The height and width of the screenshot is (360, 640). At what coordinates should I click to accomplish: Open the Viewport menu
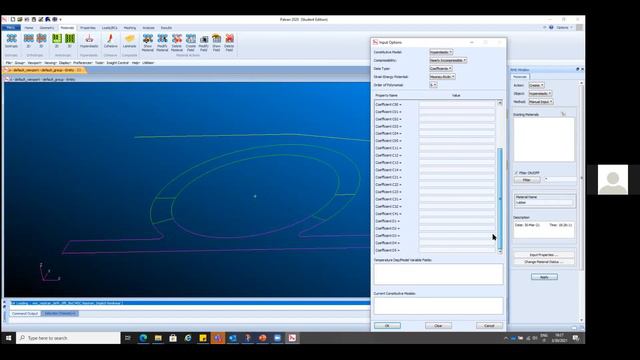point(35,63)
